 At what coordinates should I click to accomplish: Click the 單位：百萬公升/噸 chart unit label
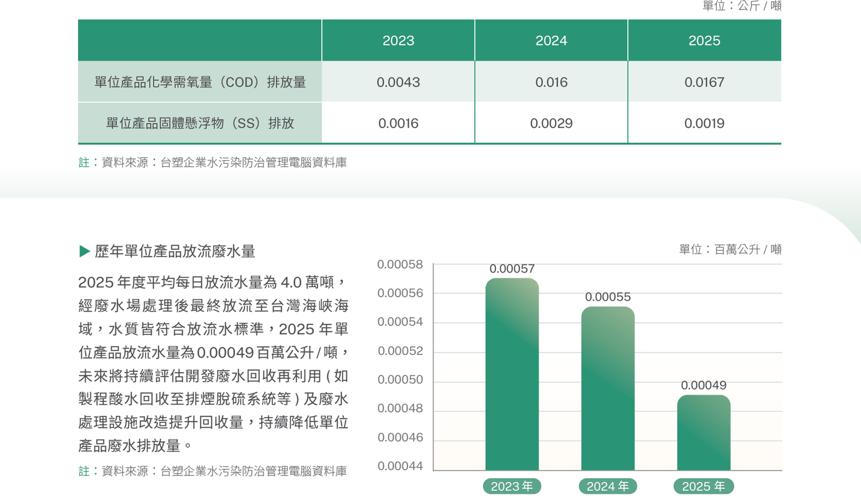[730, 249]
